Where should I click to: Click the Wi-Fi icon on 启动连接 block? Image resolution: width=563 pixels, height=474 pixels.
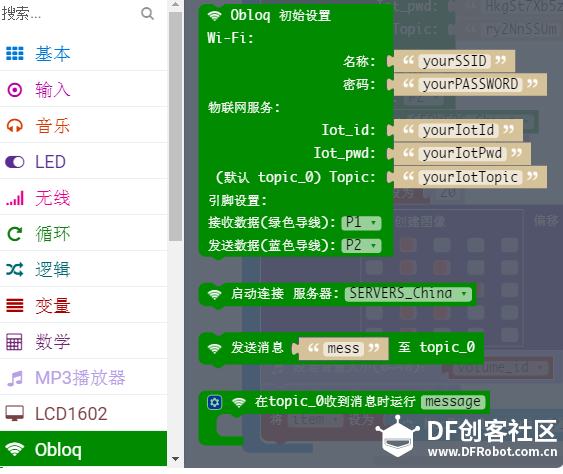214,294
